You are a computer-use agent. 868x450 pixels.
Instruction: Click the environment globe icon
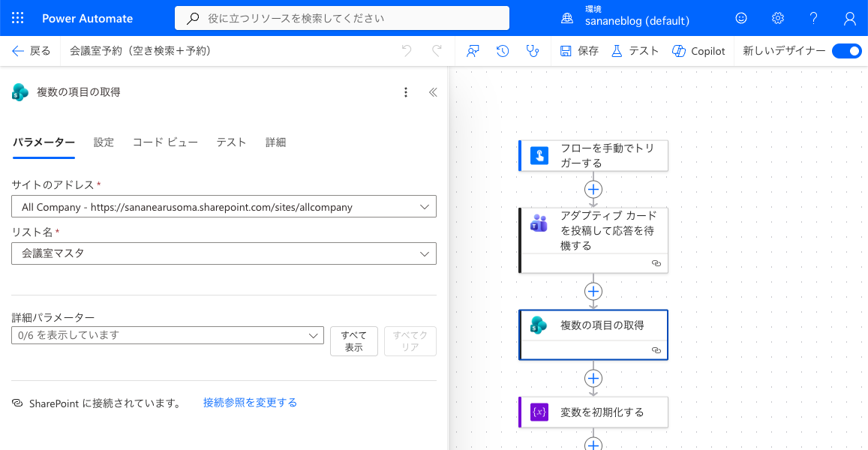pos(567,18)
